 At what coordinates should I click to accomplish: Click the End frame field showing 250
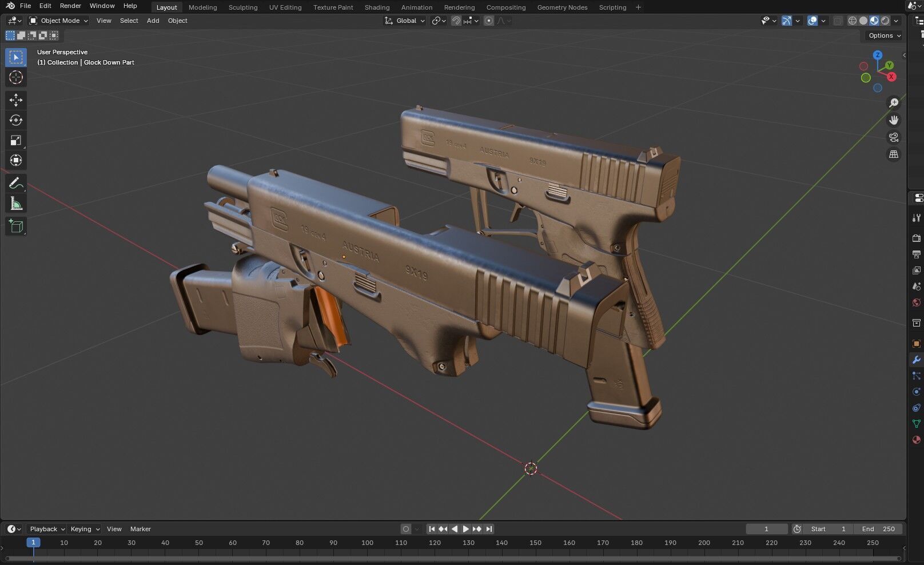coord(879,529)
